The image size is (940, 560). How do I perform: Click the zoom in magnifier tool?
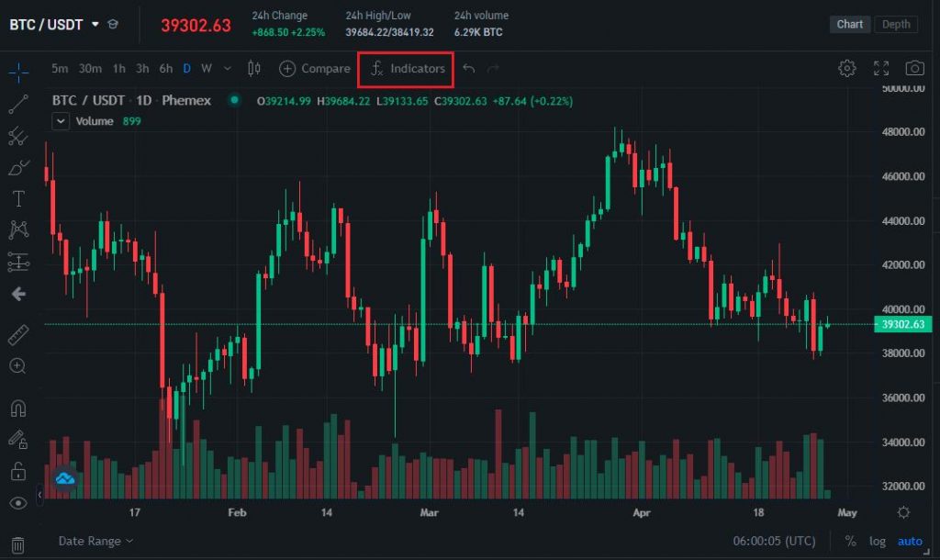[x=18, y=365]
